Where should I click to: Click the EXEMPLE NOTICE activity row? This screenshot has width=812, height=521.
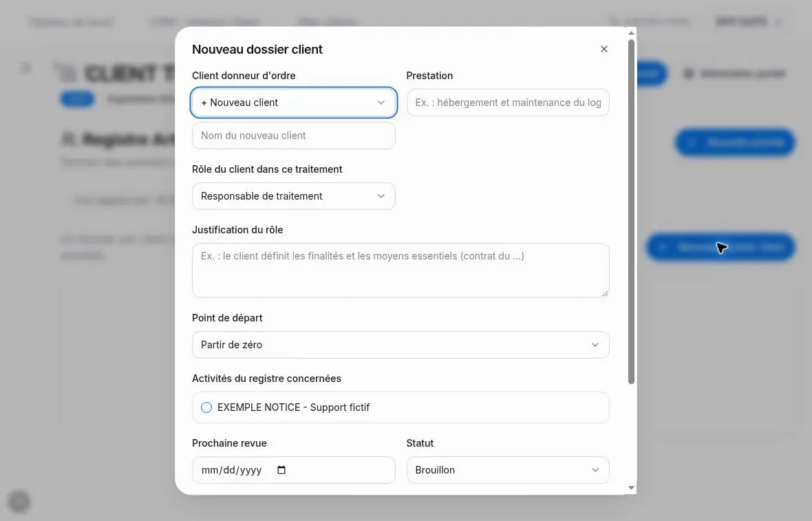coord(400,407)
